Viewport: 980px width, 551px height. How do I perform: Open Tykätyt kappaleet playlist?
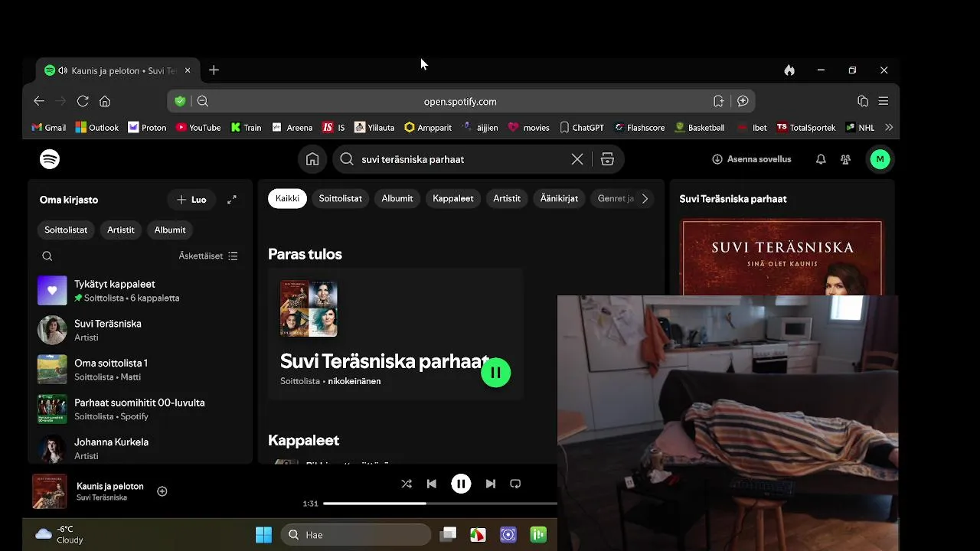(139, 291)
